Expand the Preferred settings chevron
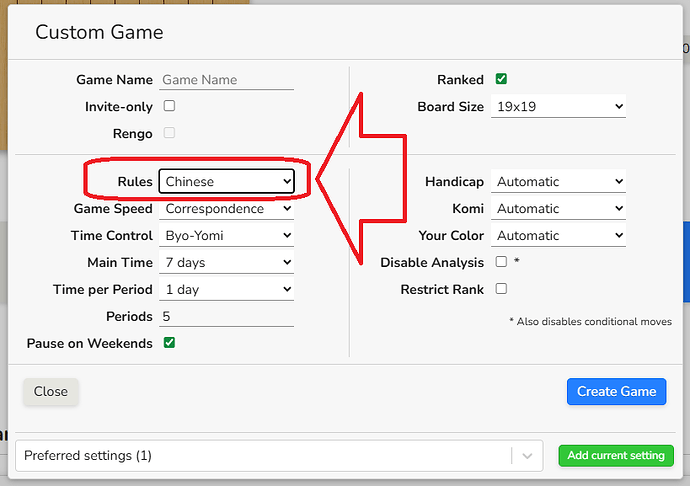The image size is (690, 486). 527,456
